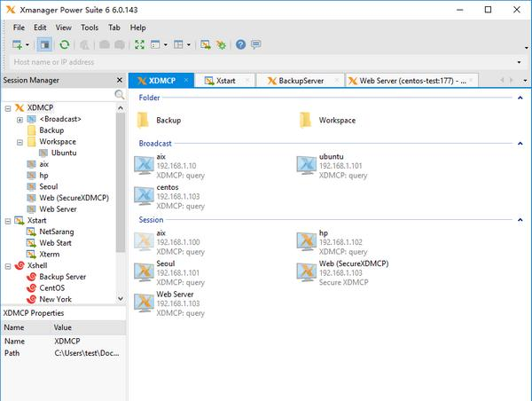532x401 pixels.
Task: Select Backup folder in session tree
Action: [51, 130]
